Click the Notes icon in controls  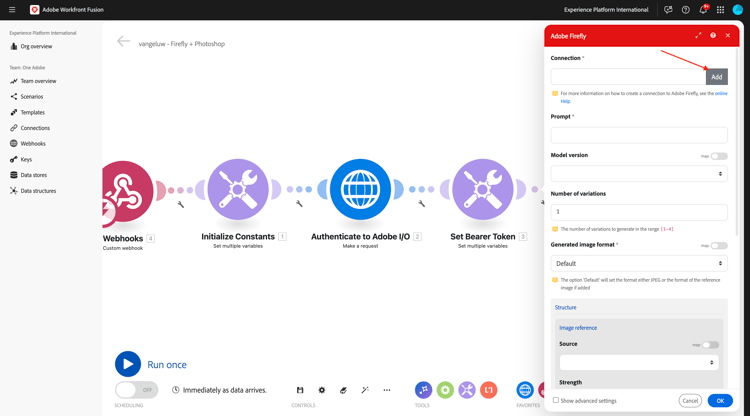[x=343, y=390]
